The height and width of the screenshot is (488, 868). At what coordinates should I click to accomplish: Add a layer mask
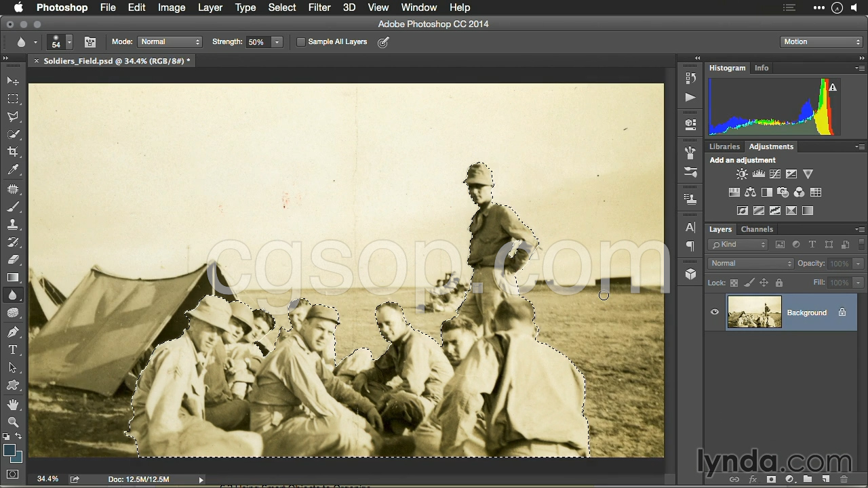pos(771,479)
